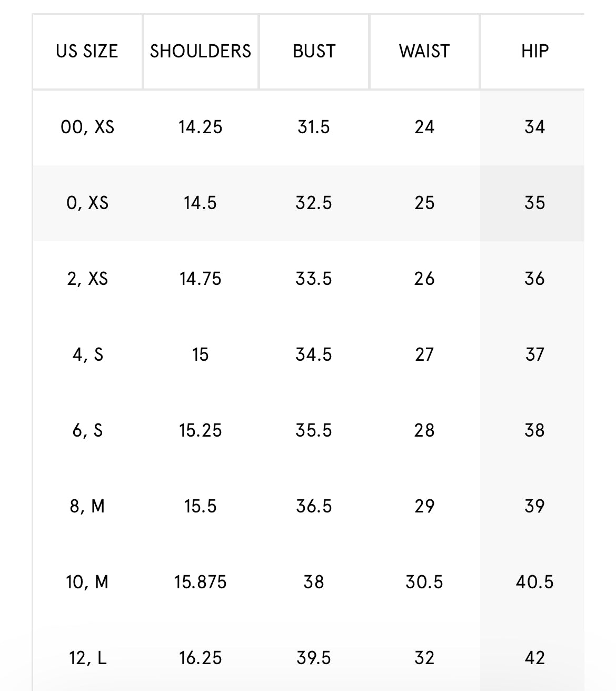The width and height of the screenshot is (616, 691).
Task: Click the 30.5 waist measurement
Action: [424, 582]
